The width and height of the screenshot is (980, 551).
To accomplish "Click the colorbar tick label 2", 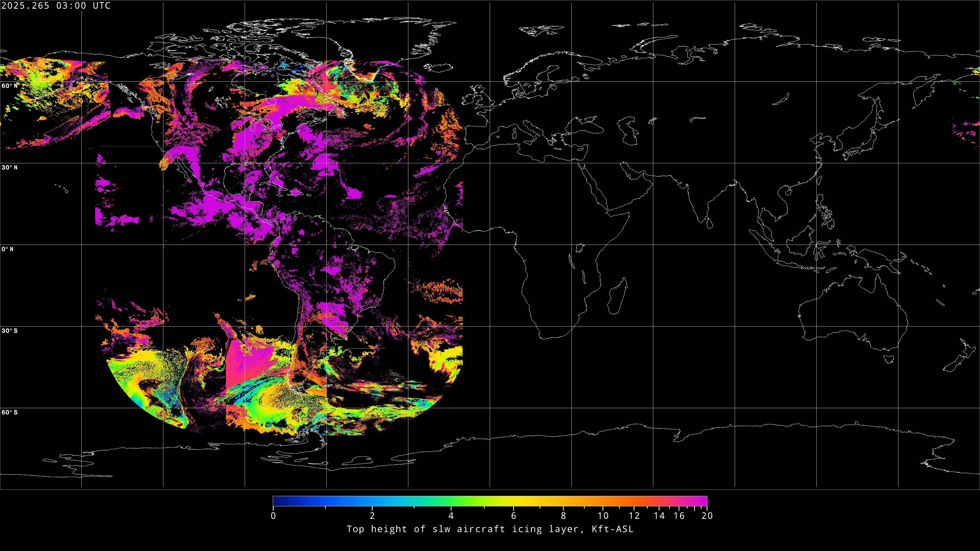I will 372,516.
